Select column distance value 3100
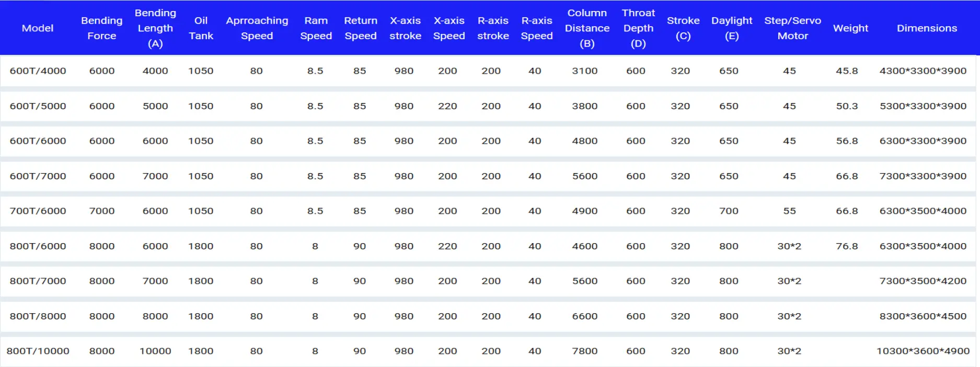 pos(585,71)
